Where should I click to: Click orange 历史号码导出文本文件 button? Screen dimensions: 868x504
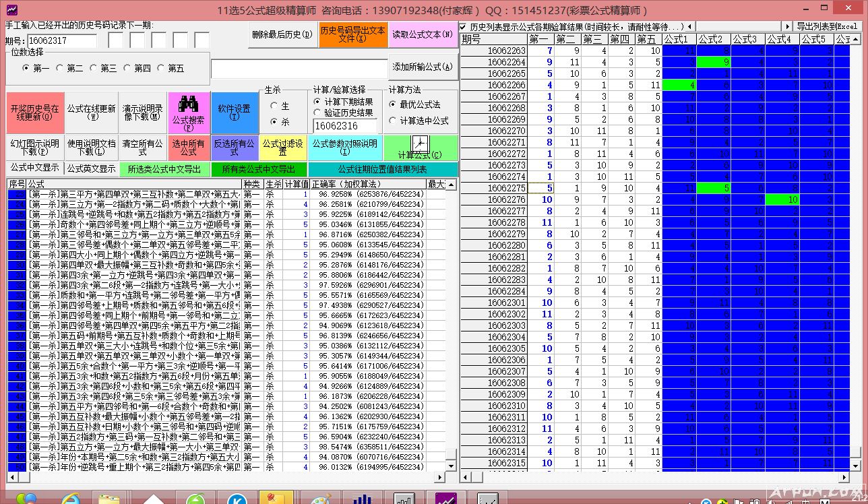(353, 34)
